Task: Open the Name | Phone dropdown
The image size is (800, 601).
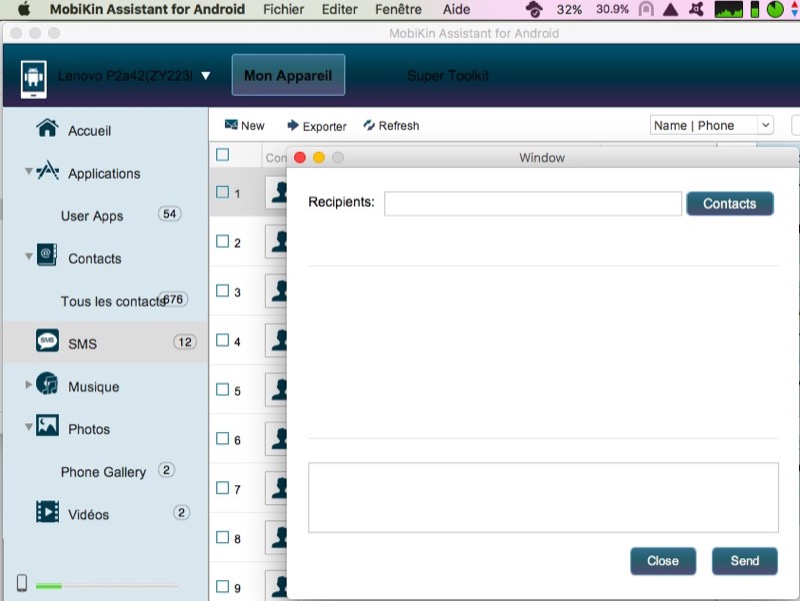Action: click(x=711, y=125)
